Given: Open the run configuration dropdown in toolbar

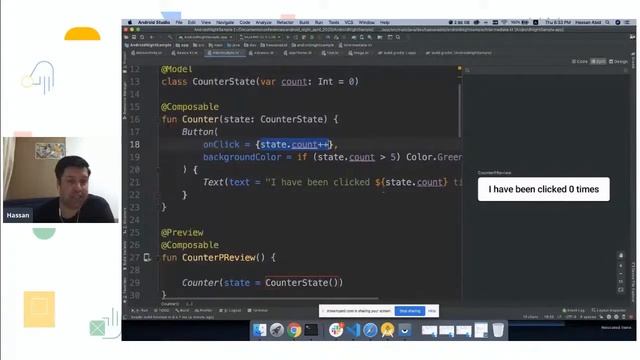Looking at the screenshot, I should pyautogui.click(x=206, y=37).
